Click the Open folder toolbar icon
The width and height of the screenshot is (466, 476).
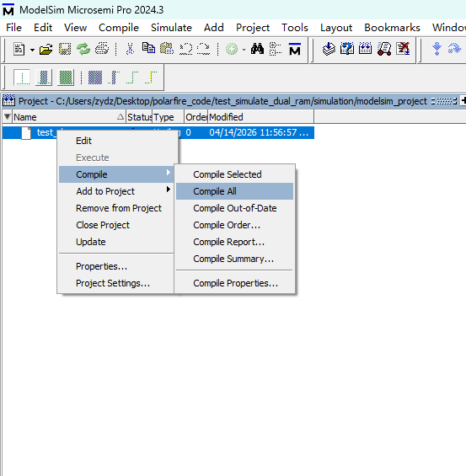point(46,49)
